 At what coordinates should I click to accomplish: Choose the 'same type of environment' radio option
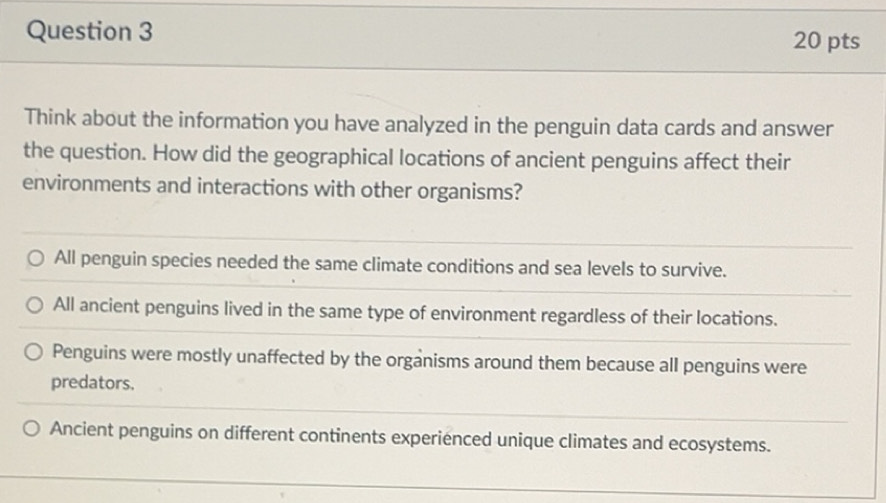click(x=37, y=305)
